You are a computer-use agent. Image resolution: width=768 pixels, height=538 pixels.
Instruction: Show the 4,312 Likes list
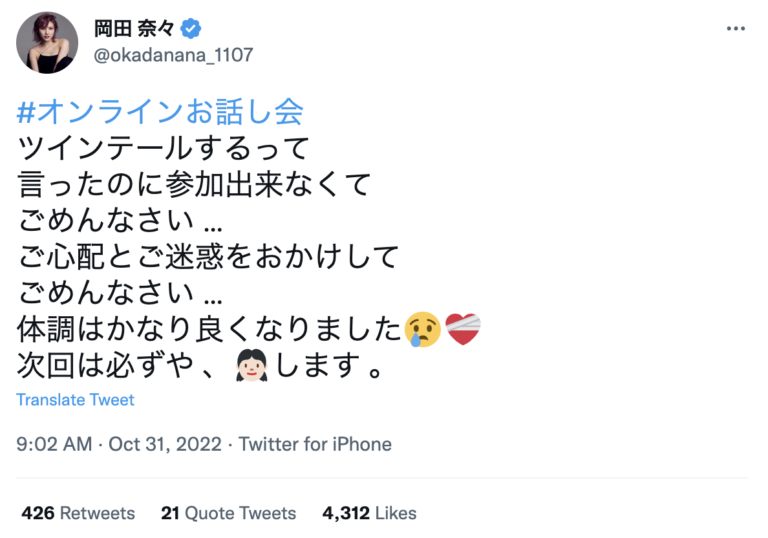pyautogui.click(x=369, y=513)
